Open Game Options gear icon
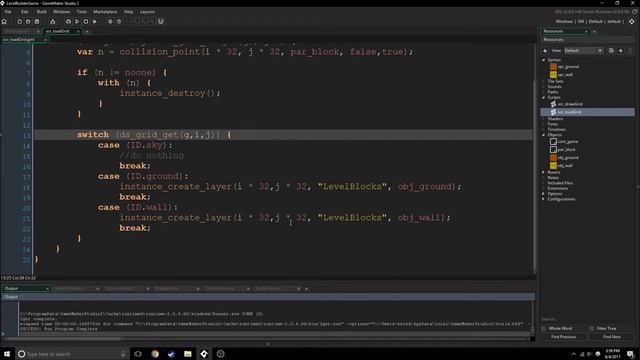640x360 pixels. coord(110,22)
